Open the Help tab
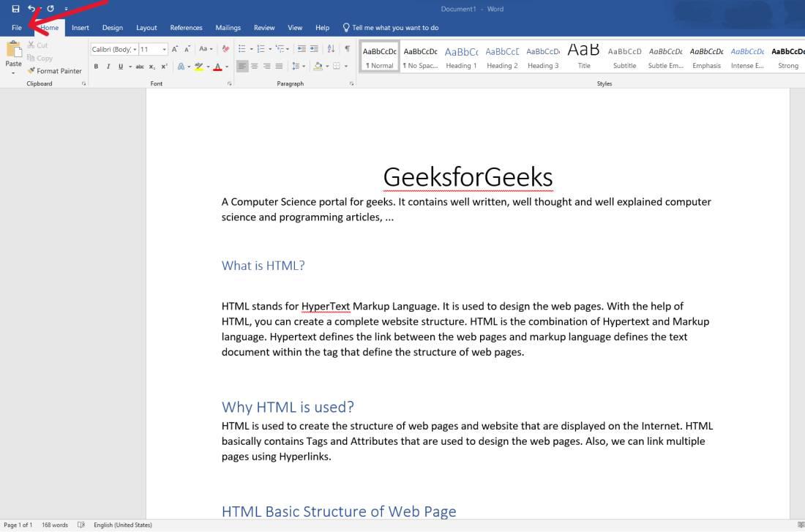The width and height of the screenshot is (805, 532). [x=323, y=28]
